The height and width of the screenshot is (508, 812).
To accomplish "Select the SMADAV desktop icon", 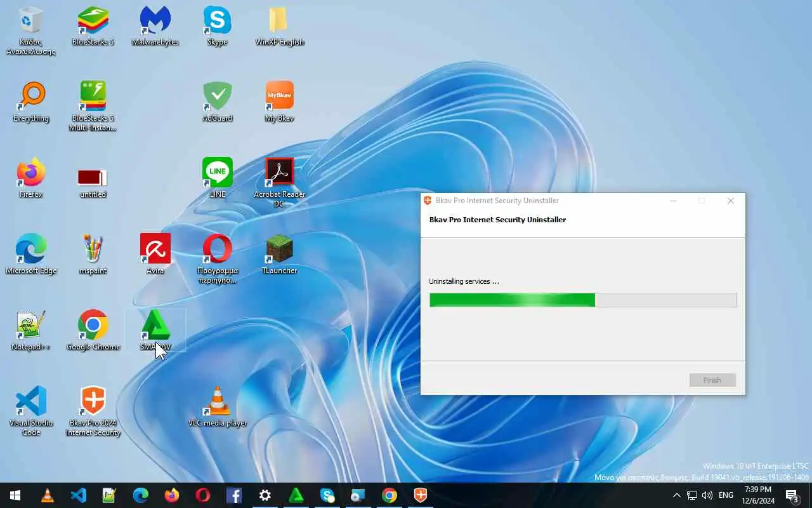I will [155, 330].
